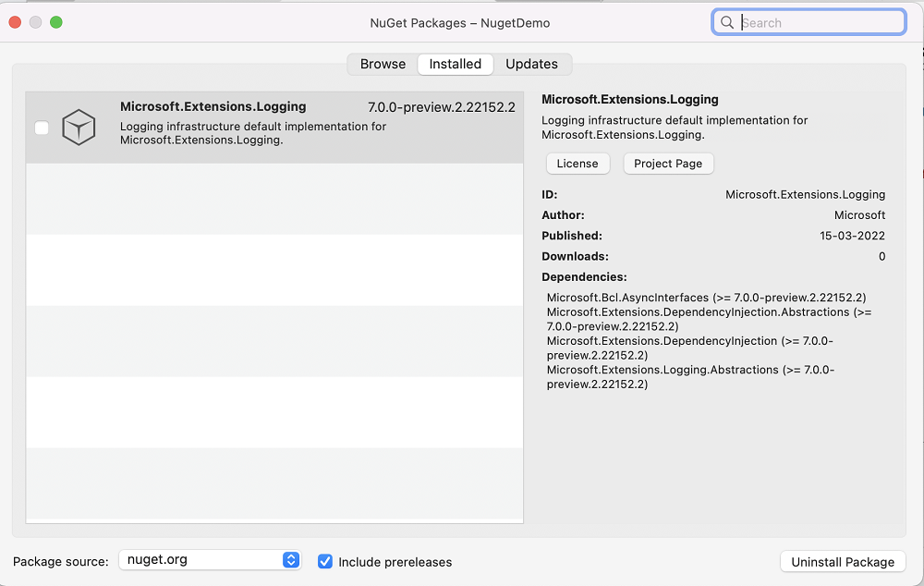Click the Package source stepper arrows
Image resolution: width=924 pixels, height=586 pixels.
[x=291, y=559]
